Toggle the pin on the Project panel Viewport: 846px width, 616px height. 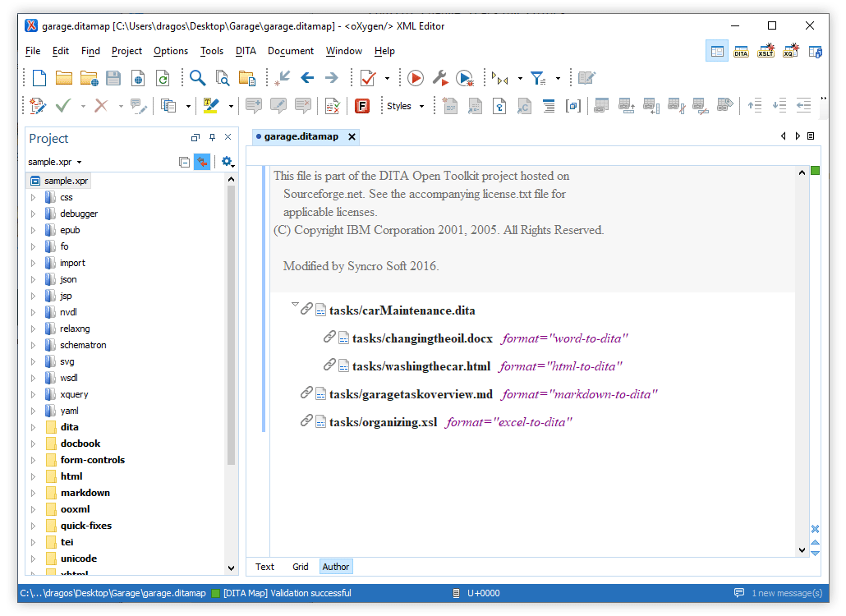212,137
